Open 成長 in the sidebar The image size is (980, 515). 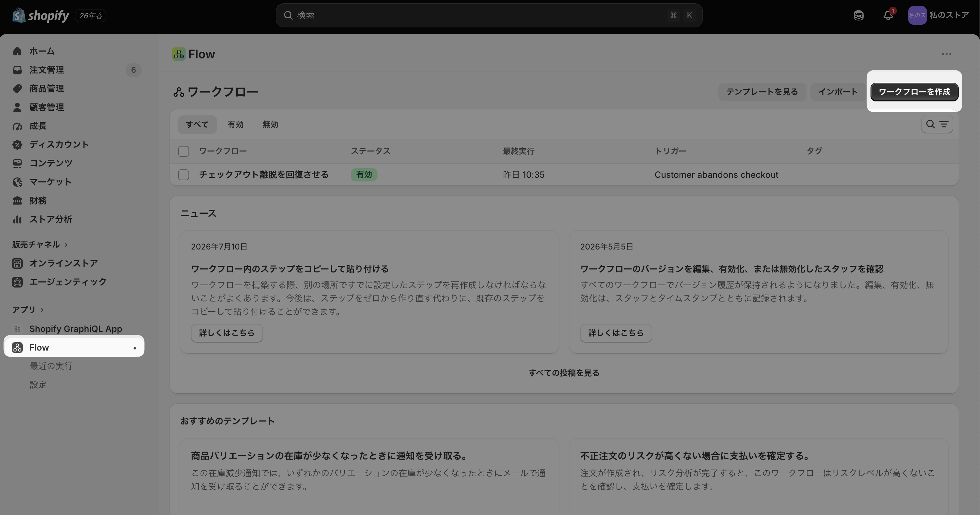click(38, 126)
